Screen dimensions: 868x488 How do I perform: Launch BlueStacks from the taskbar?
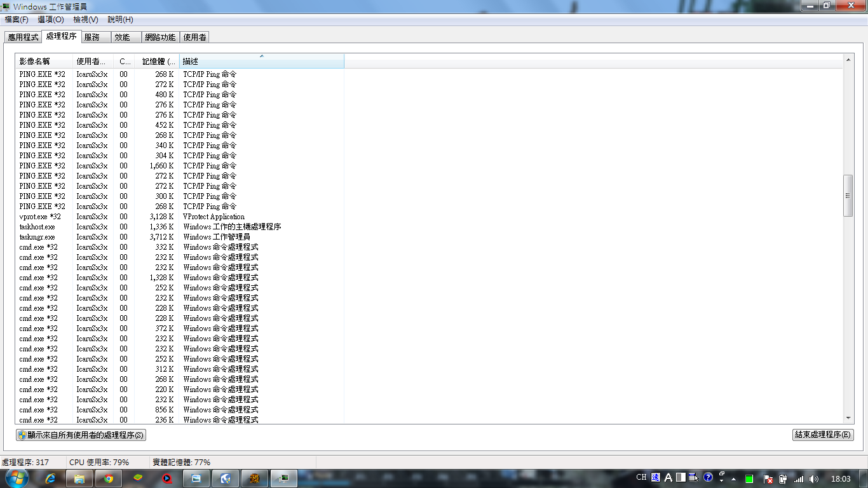point(138,478)
